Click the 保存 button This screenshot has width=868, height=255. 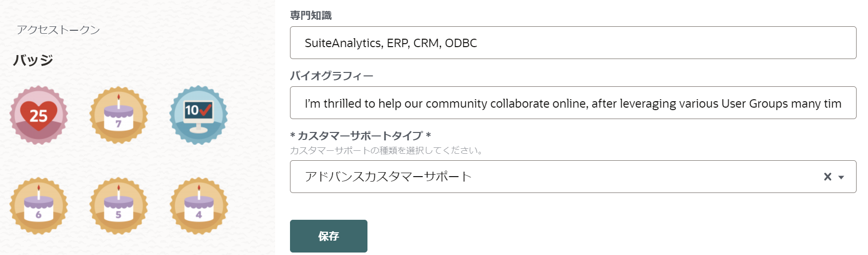point(329,236)
